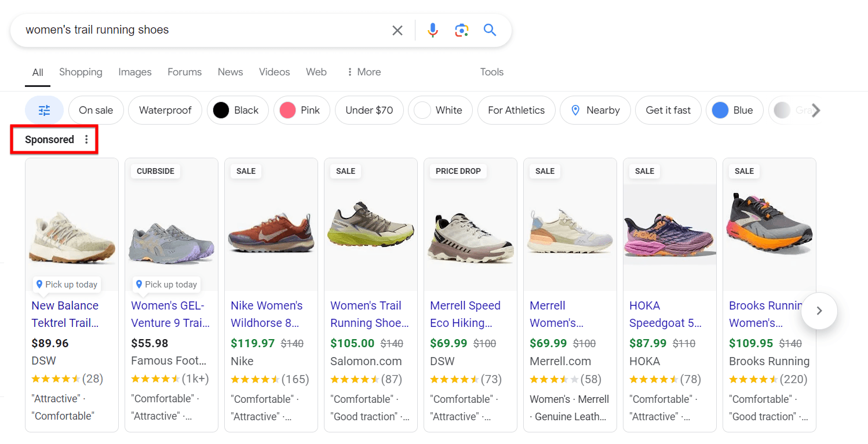
Task: Click the PRICE DROP badge
Action: (x=458, y=171)
